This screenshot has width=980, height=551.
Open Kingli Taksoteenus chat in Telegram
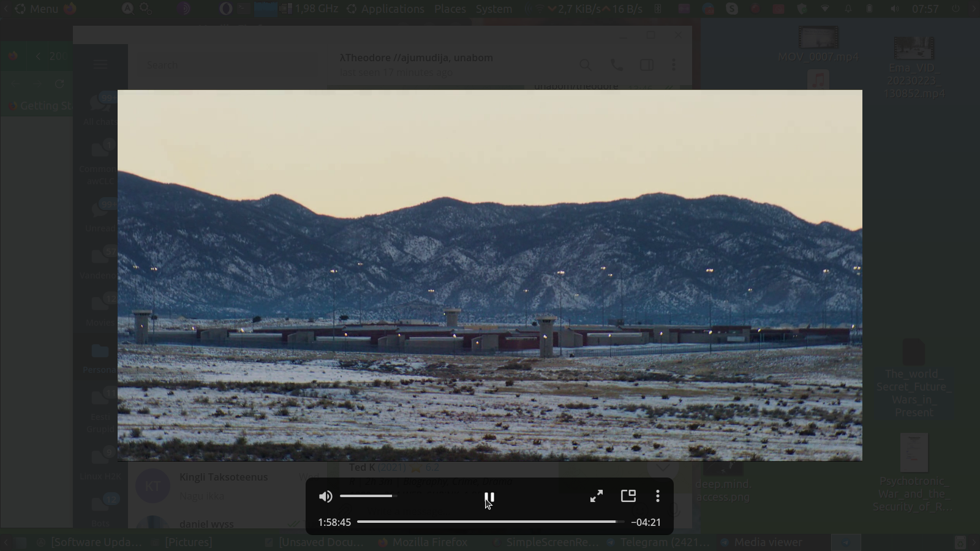coord(227,485)
